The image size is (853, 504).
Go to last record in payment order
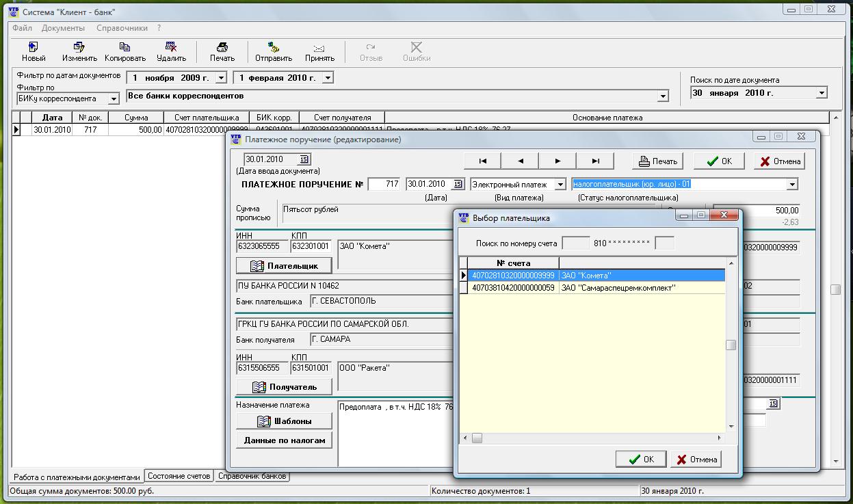click(x=595, y=161)
